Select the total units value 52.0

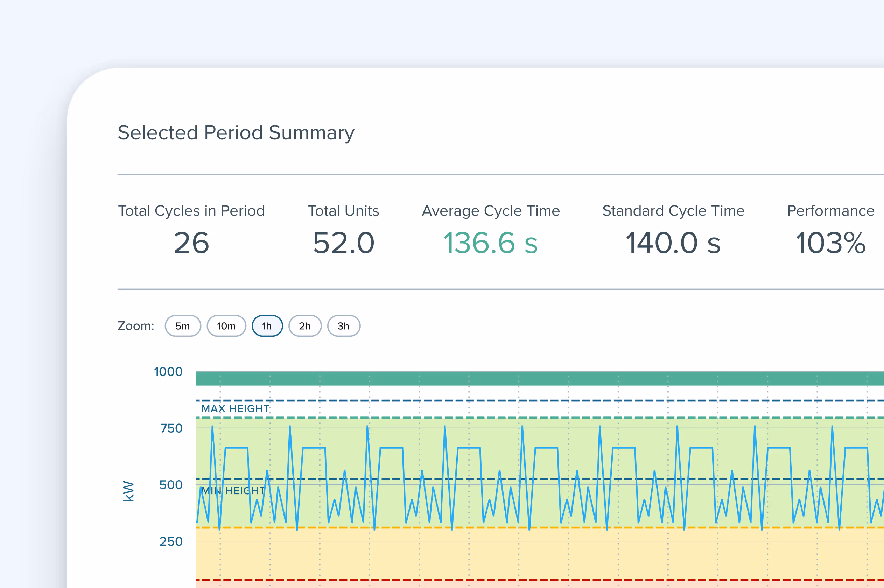point(343,243)
